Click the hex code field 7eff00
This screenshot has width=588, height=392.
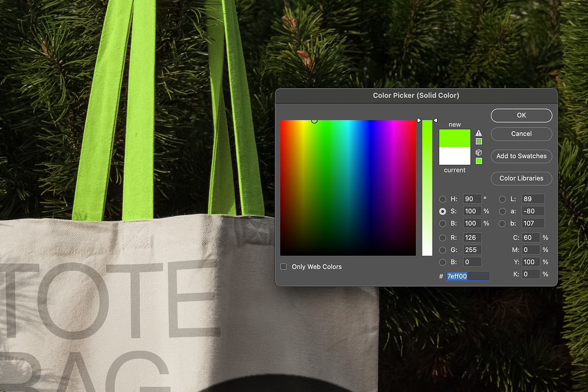pos(467,276)
